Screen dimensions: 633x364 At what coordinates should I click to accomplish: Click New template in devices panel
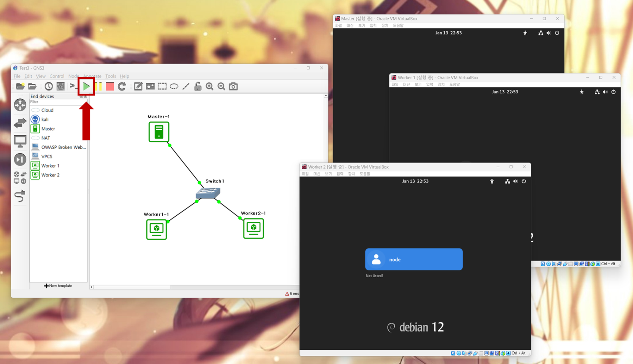point(58,286)
